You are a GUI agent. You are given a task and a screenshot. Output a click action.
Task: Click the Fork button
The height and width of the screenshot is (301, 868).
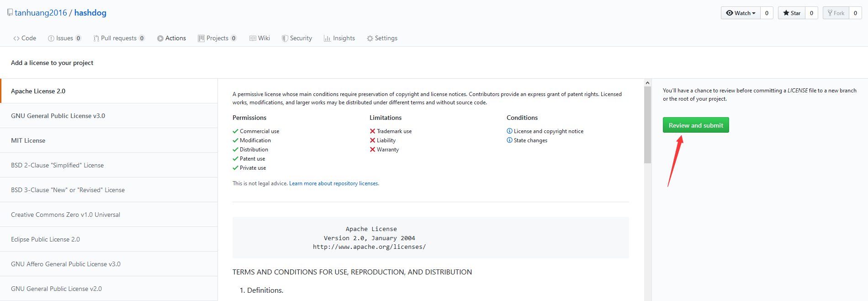click(836, 13)
